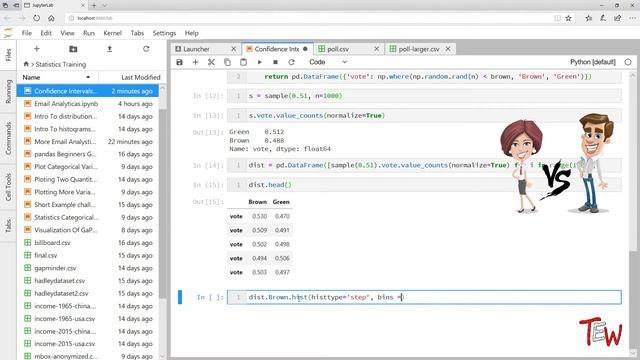Open the Kernel menu
The image size is (640, 360).
click(x=113, y=33)
